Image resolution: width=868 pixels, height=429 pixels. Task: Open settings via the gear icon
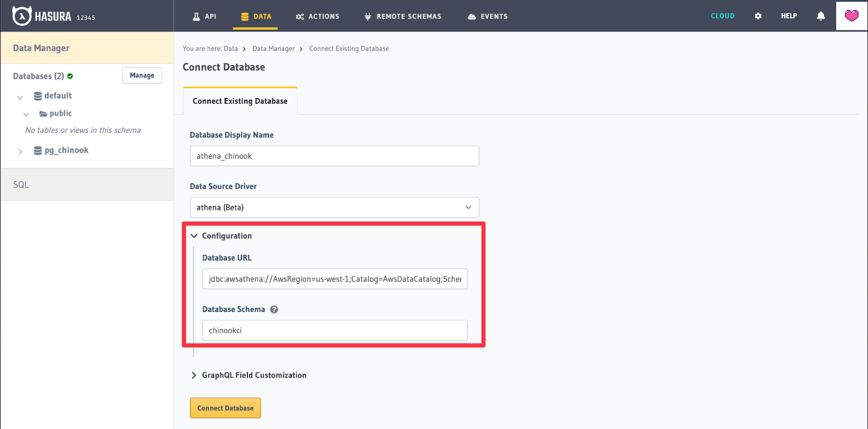(x=758, y=16)
